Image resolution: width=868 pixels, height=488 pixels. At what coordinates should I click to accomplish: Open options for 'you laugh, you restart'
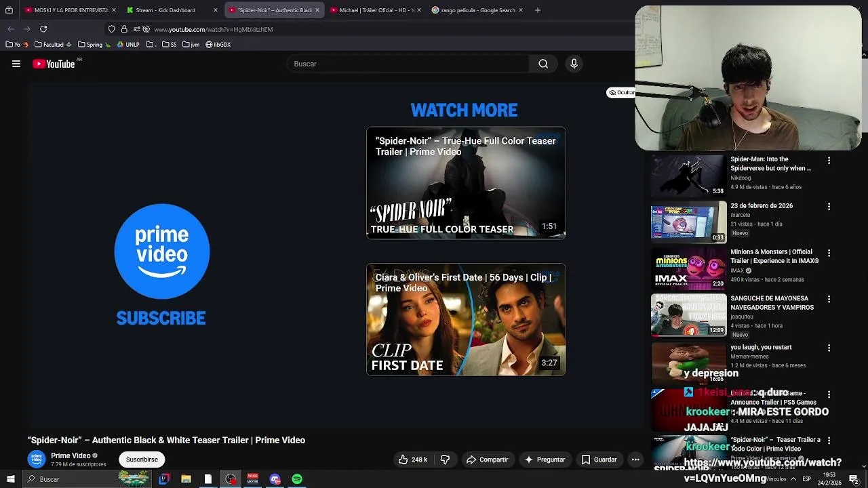[x=829, y=348]
